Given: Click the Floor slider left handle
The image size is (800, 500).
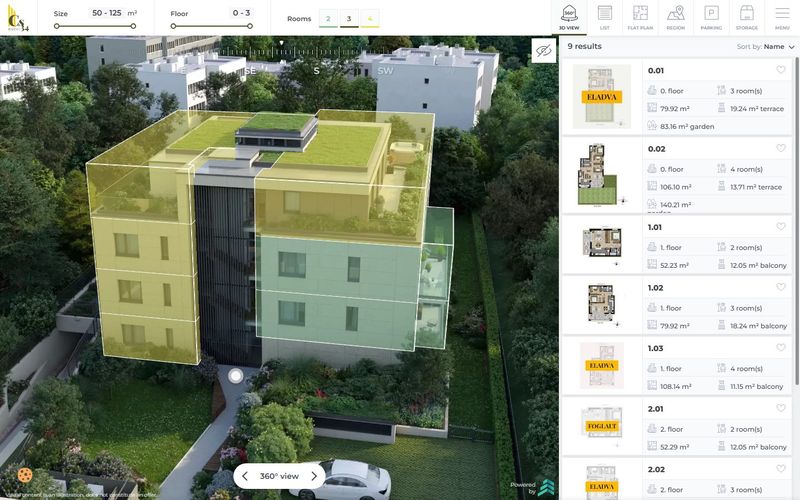Looking at the screenshot, I should (173, 26).
